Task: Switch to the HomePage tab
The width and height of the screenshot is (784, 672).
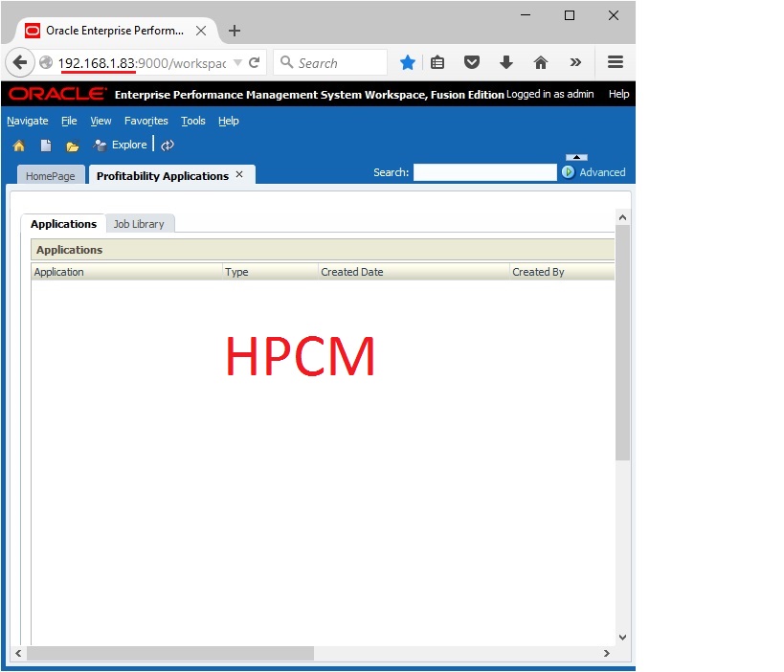Action: (x=50, y=176)
